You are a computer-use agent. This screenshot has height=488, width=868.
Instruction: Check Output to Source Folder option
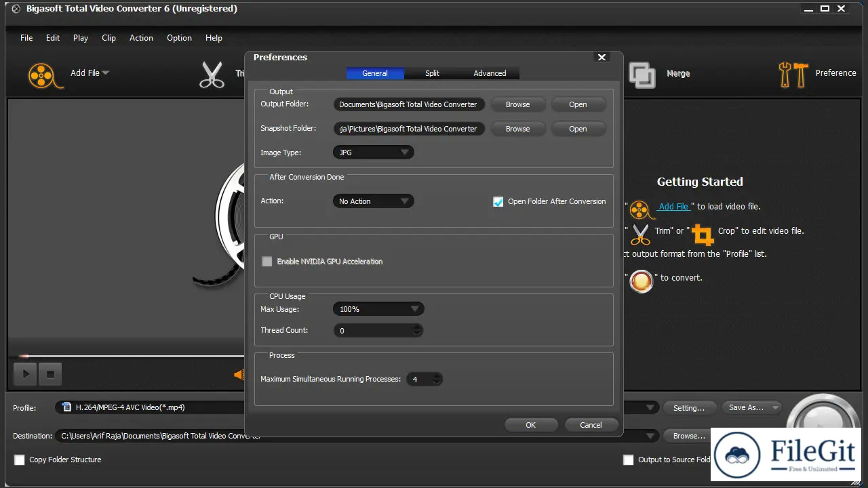tap(629, 460)
